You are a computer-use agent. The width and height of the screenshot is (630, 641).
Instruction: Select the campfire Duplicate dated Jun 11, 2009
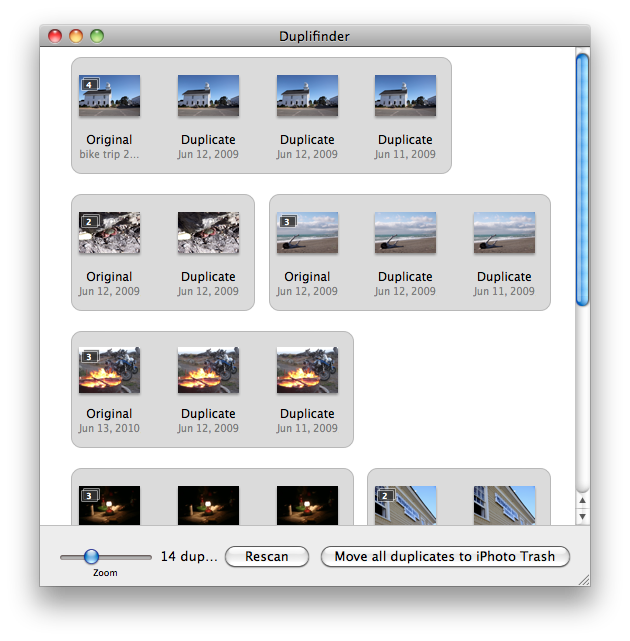307,370
